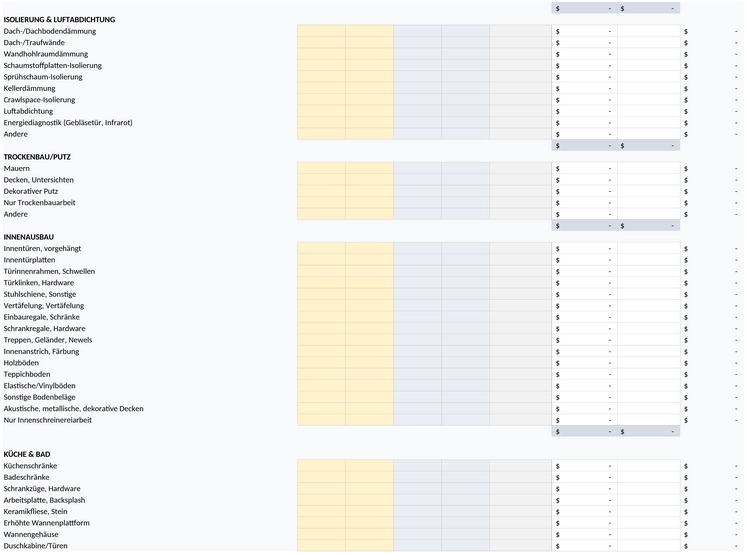Select Treppen, Geländer, Newels label

tap(48, 339)
